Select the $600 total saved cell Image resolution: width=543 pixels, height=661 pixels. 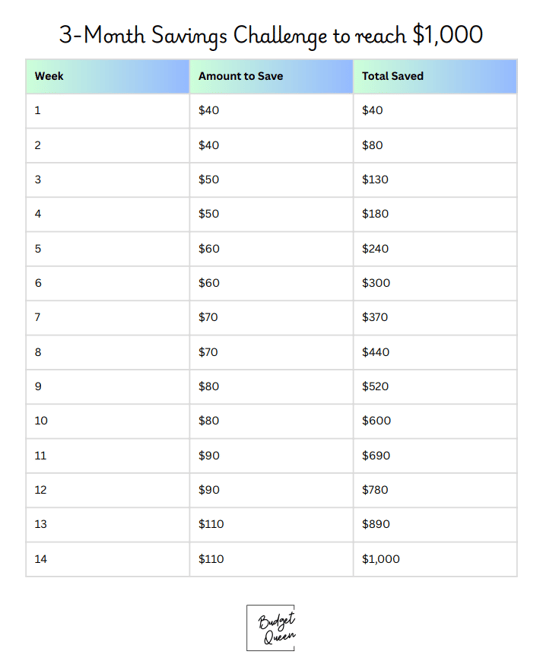pos(435,421)
